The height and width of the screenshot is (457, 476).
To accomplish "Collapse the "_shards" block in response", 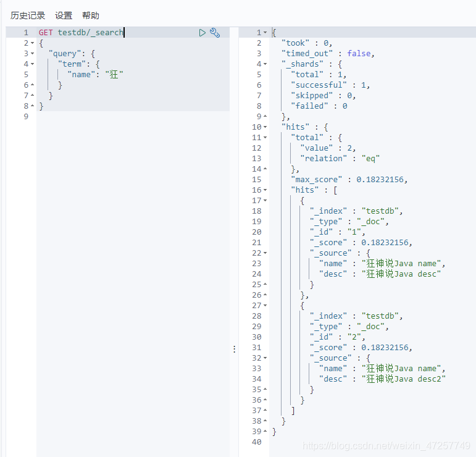I will 265,64.
